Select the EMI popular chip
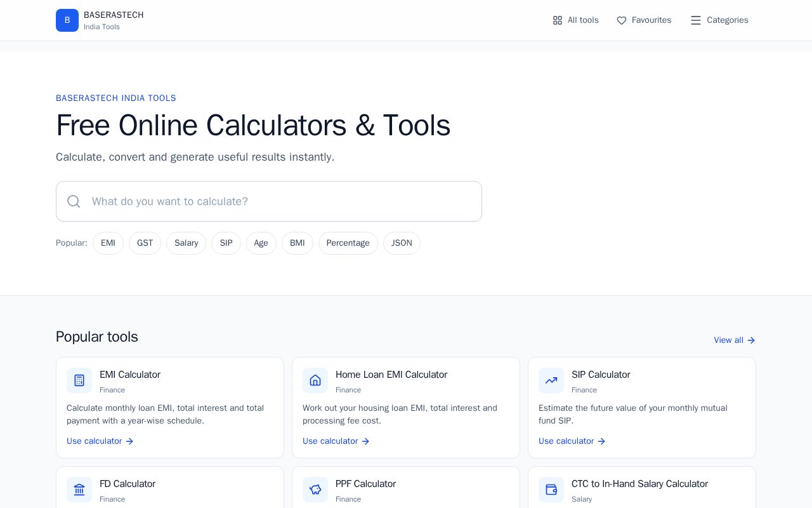Image resolution: width=812 pixels, height=508 pixels. coord(108,243)
